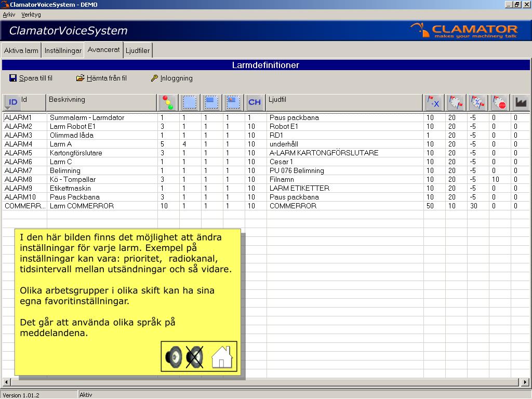Click the Larm C description cell
The image size is (532, 399).
coord(102,162)
